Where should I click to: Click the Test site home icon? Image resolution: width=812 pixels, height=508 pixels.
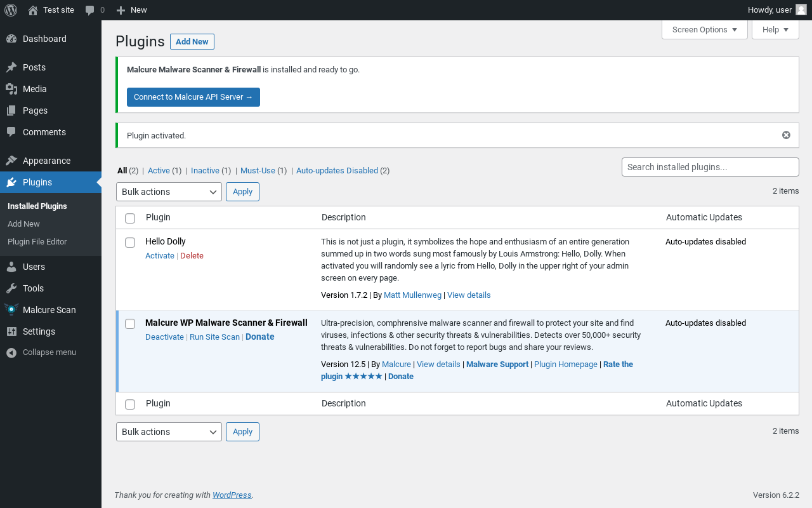coord(33,10)
